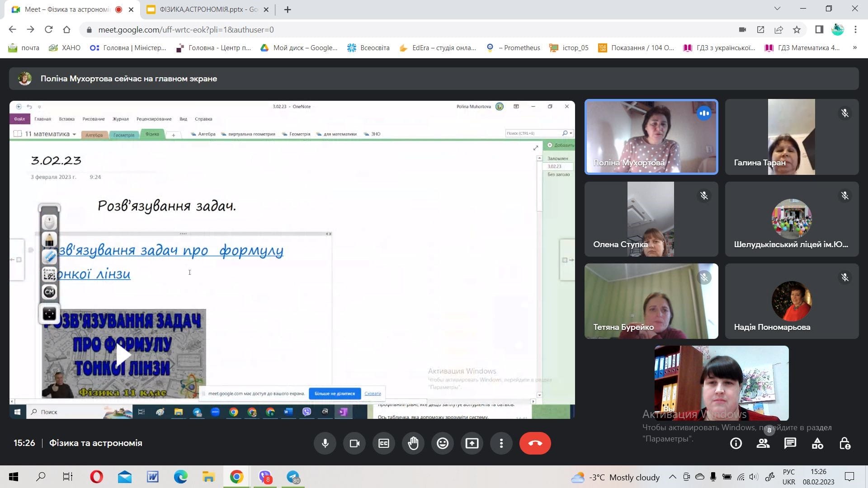The width and height of the screenshot is (868, 488).
Task: Click the Present now screen share button
Action: (472, 443)
